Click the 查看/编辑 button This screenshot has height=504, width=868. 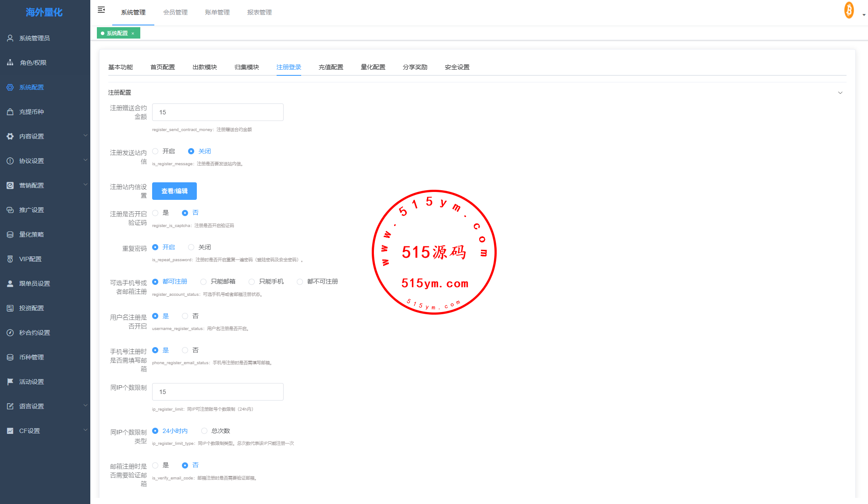click(x=174, y=191)
